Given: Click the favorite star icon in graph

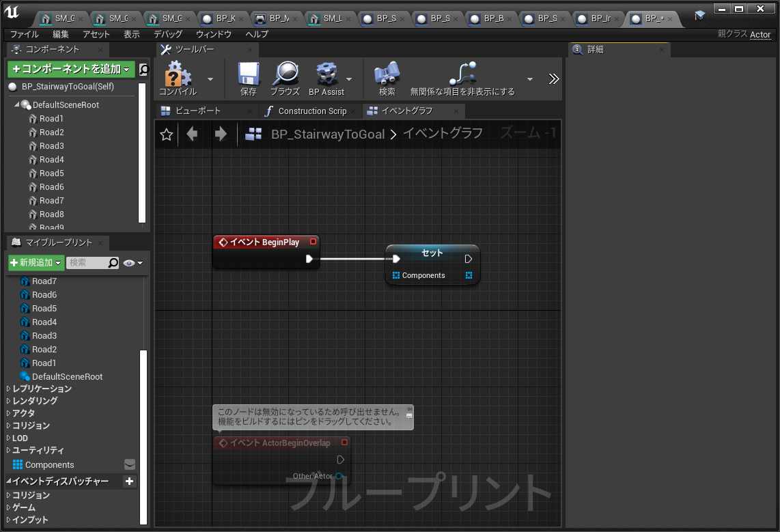Looking at the screenshot, I should click(167, 135).
